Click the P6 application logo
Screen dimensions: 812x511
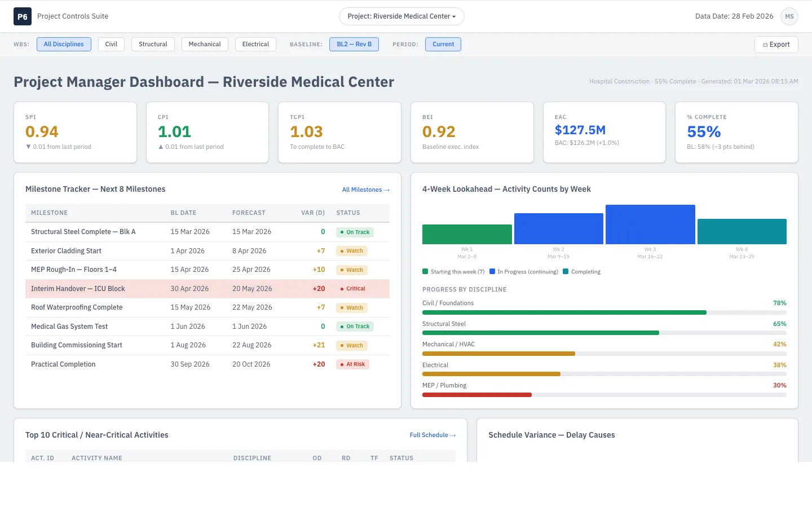[x=23, y=16]
